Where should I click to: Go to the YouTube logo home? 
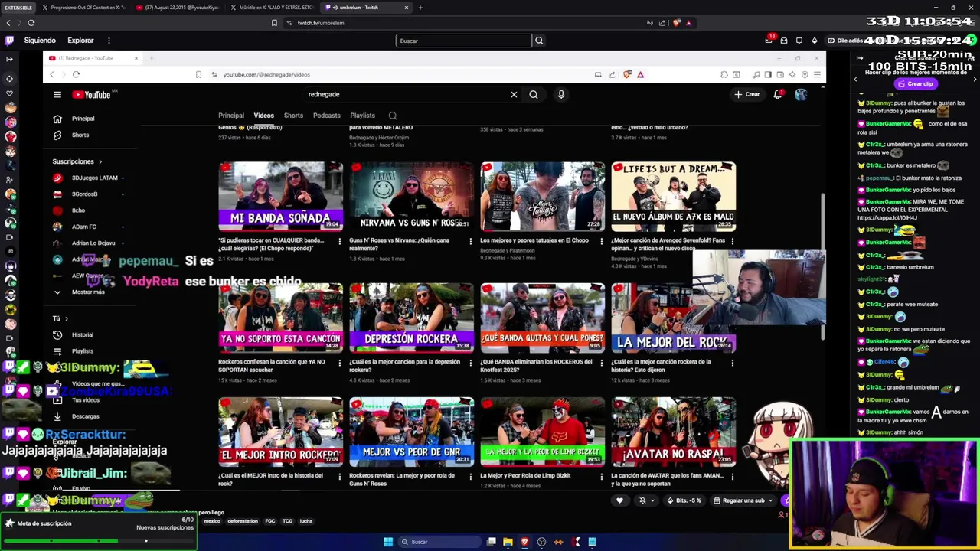92,94
